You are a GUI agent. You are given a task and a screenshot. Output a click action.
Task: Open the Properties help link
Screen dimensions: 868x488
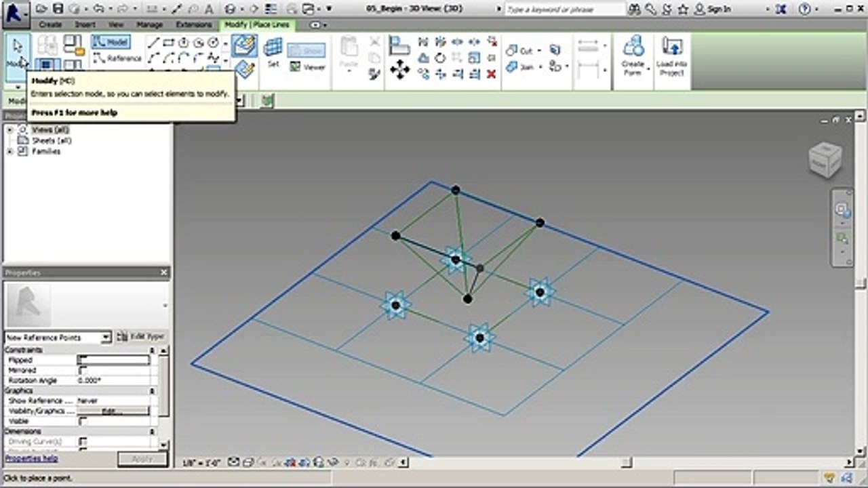pyautogui.click(x=31, y=459)
